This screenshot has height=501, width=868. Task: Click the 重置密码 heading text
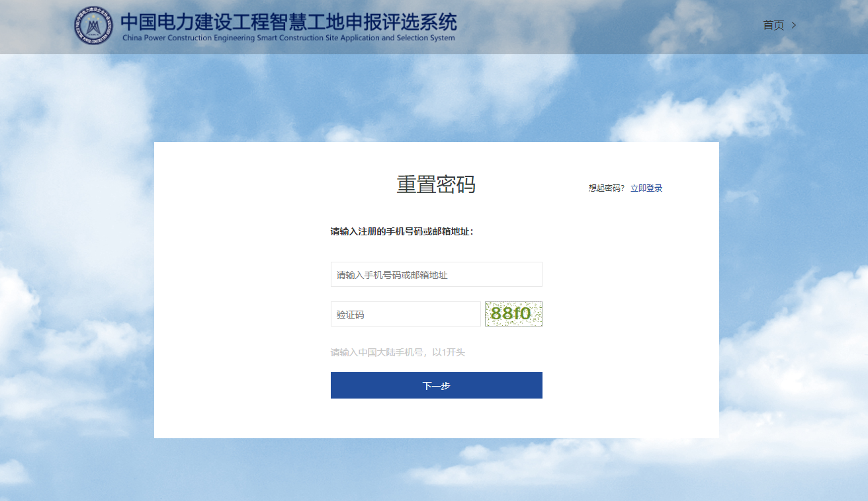pos(436,184)
